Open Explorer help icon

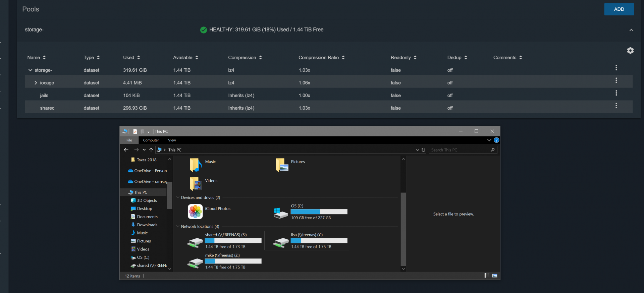496,140
